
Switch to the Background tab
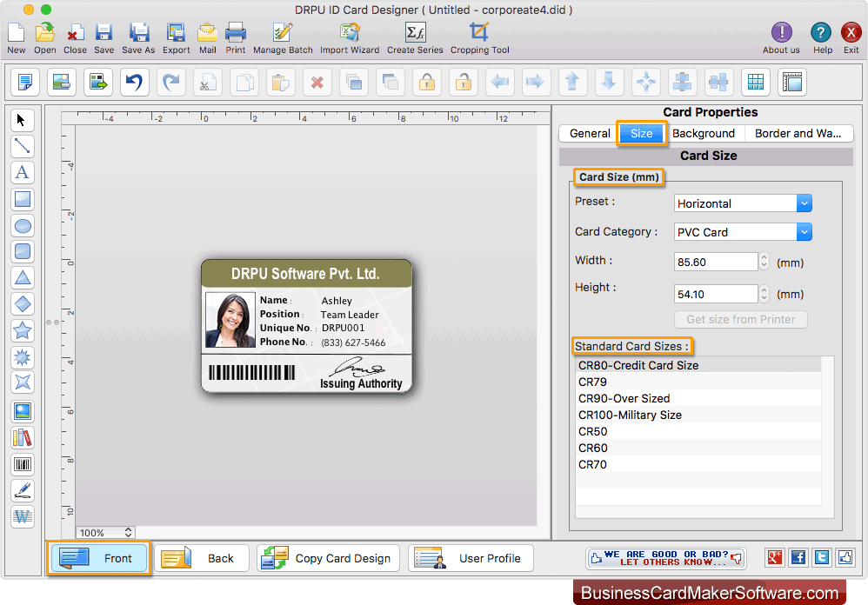click(x=704, y=133)
